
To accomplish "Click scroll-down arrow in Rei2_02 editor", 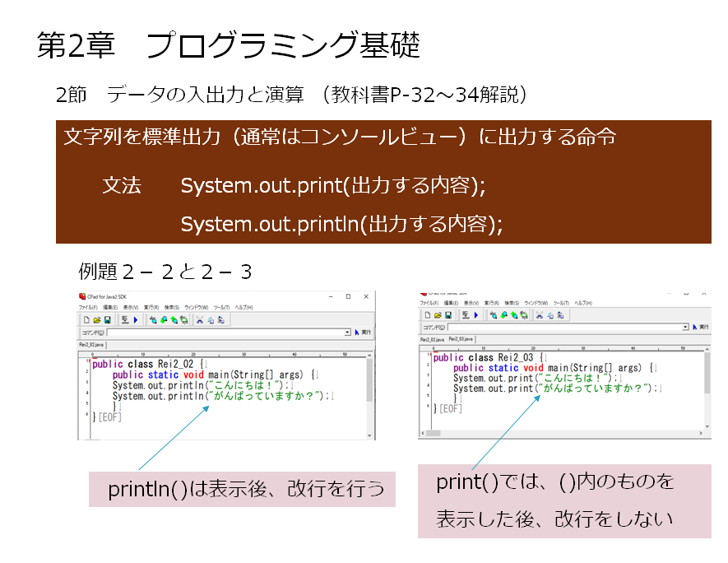I will tap(369, 435).
